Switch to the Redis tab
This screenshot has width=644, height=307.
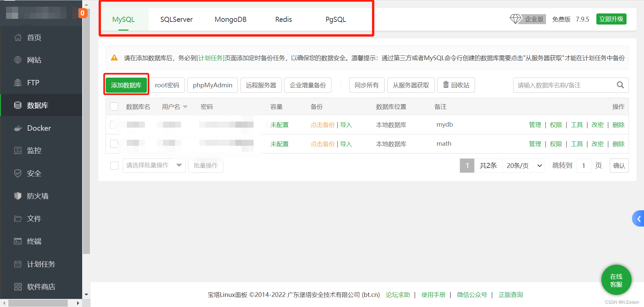point(283,19)
